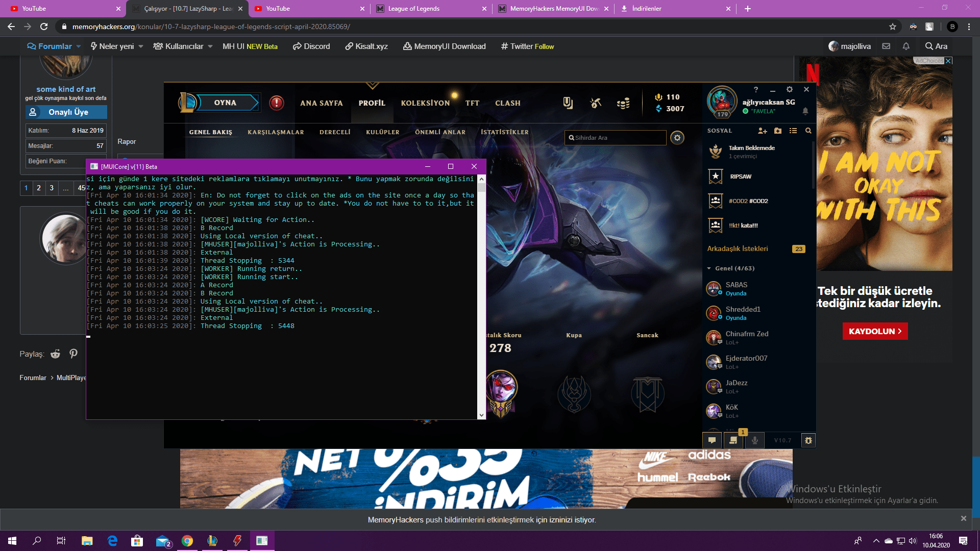The height and width of the screenshot is (551, 980).
Task: Open the KOLEKSİYON tab in League client
Action: pyautogui.click(x=425, y=103)
